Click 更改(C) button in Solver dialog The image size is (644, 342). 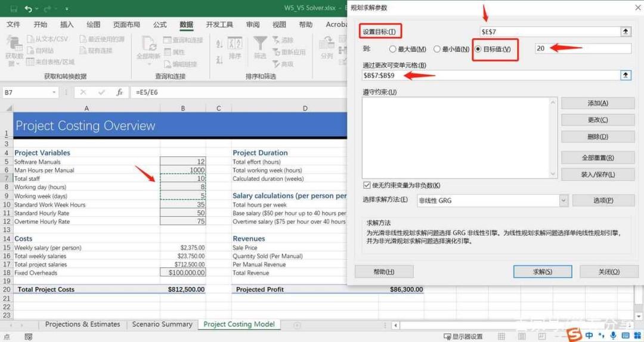pos(597,120)
